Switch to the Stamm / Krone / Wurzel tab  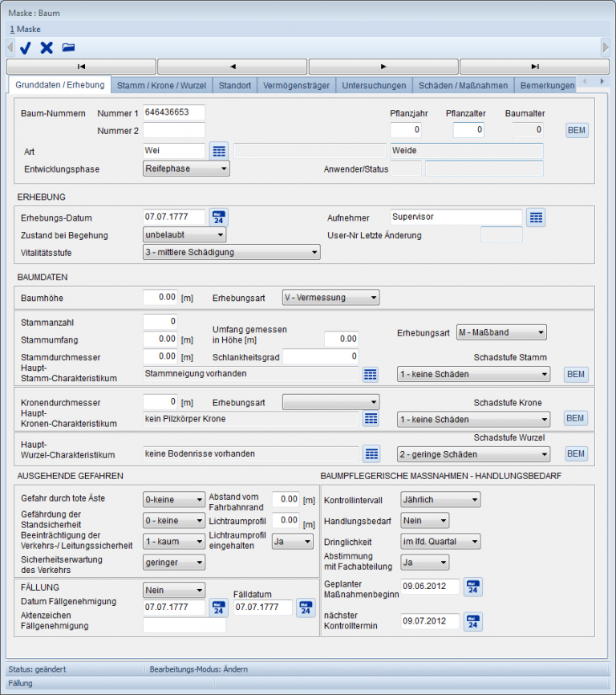(x=161, y=85)
